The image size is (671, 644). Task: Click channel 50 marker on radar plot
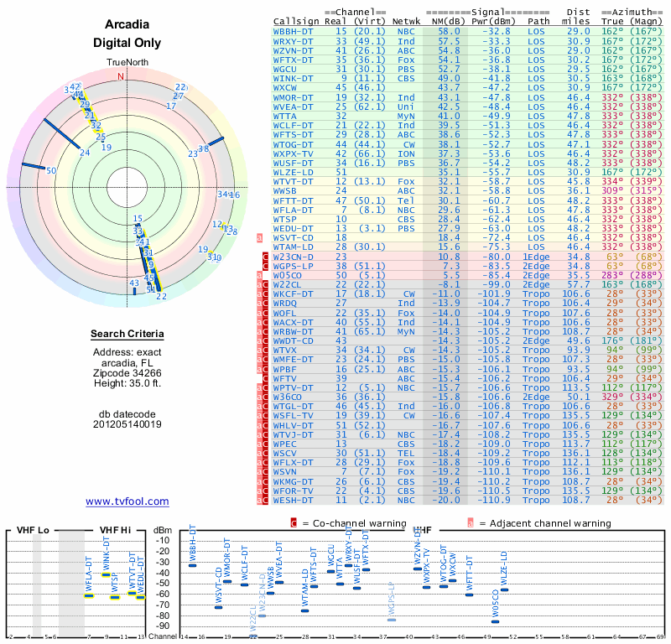click(51, 171)
